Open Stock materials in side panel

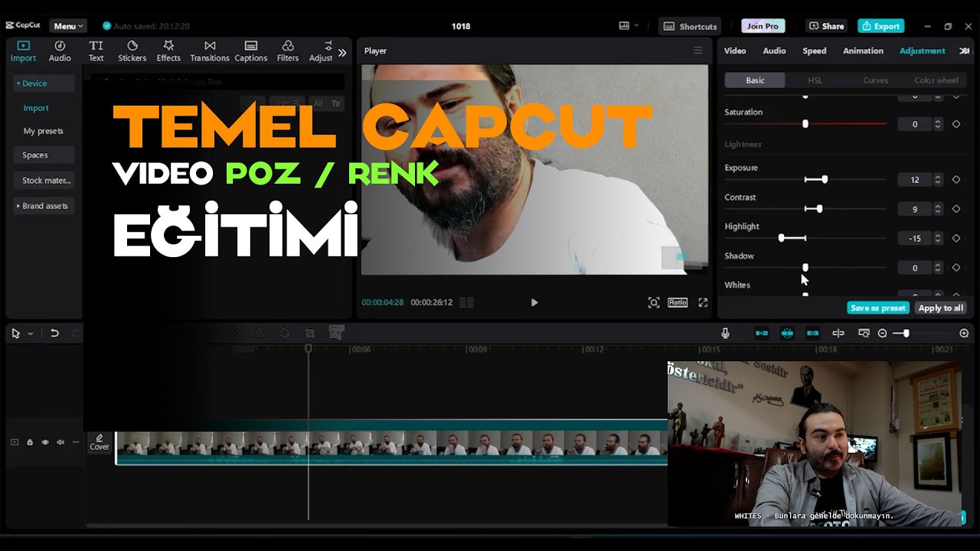coord(44,181)
